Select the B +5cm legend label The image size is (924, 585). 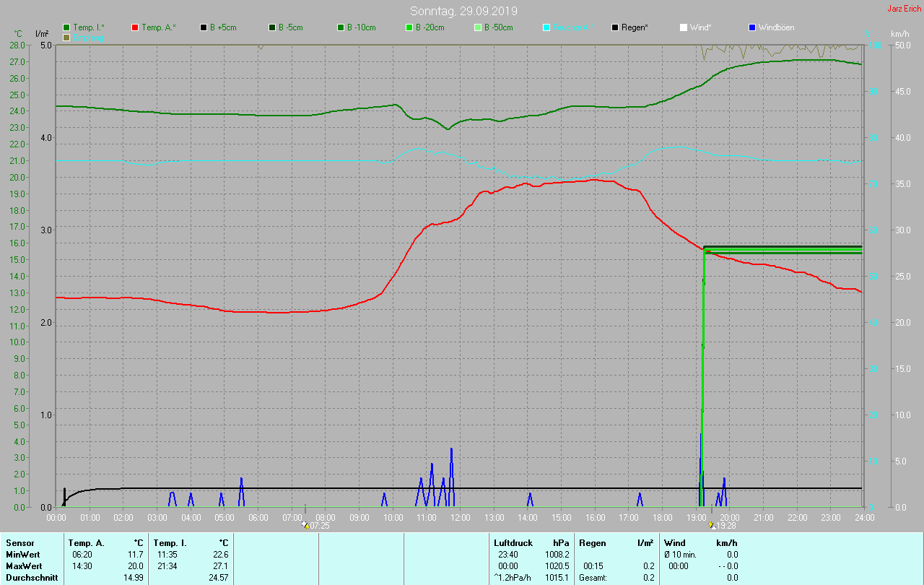(223, 27)
